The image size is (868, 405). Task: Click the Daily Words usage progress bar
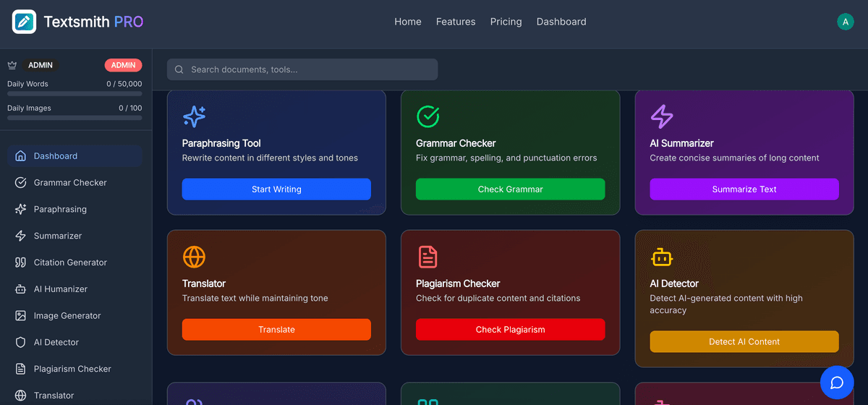tap(75, 93)
